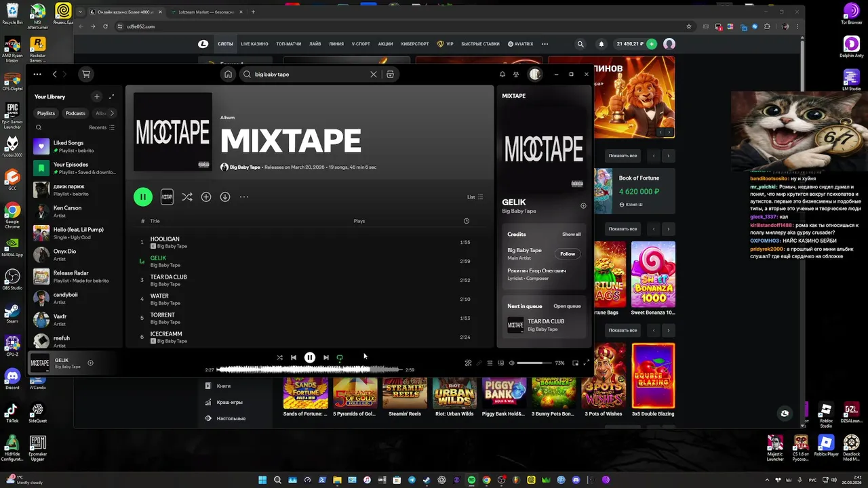This screenshot has height=488, width=868.
Task: Open queue from Next in queue
Action: coord(567,306)
